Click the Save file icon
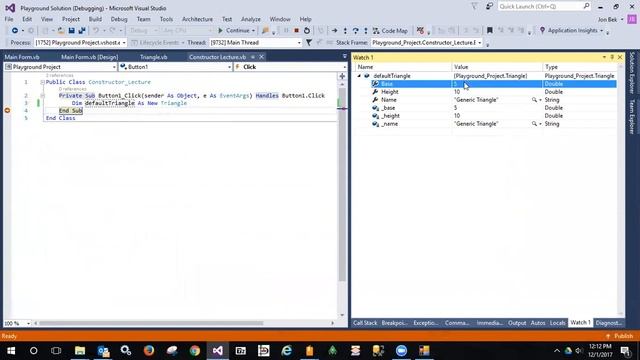Viewport: 640px width, 360px height. pyautogui.click(x=71, y=31)
